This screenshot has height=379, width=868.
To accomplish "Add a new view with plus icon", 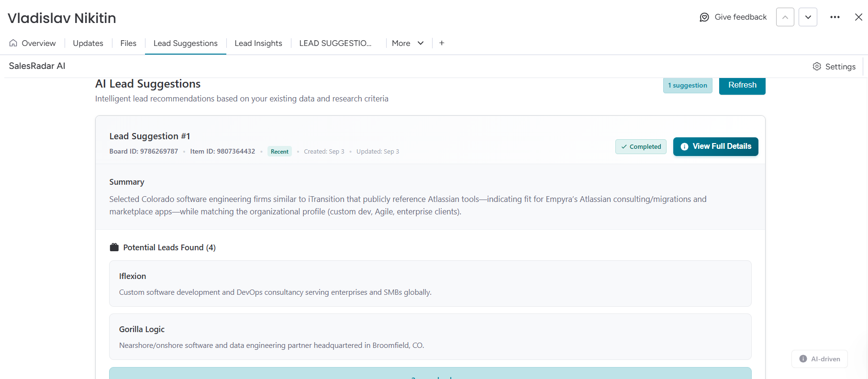I will (442, 43).
